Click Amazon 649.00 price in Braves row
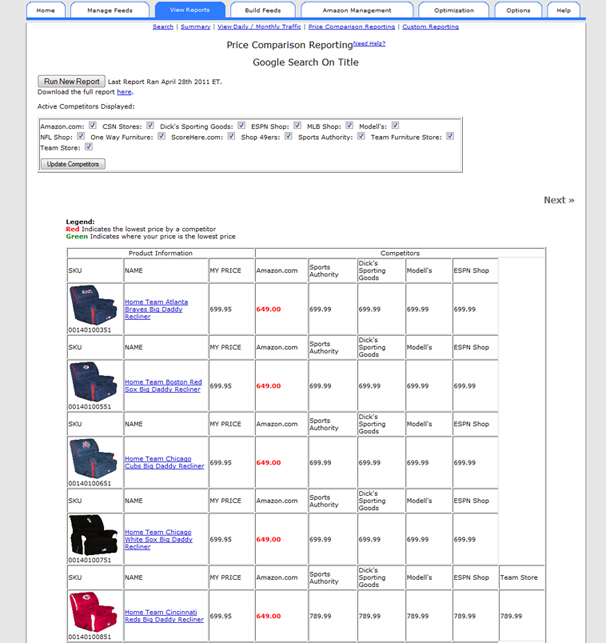 [269, 309]
